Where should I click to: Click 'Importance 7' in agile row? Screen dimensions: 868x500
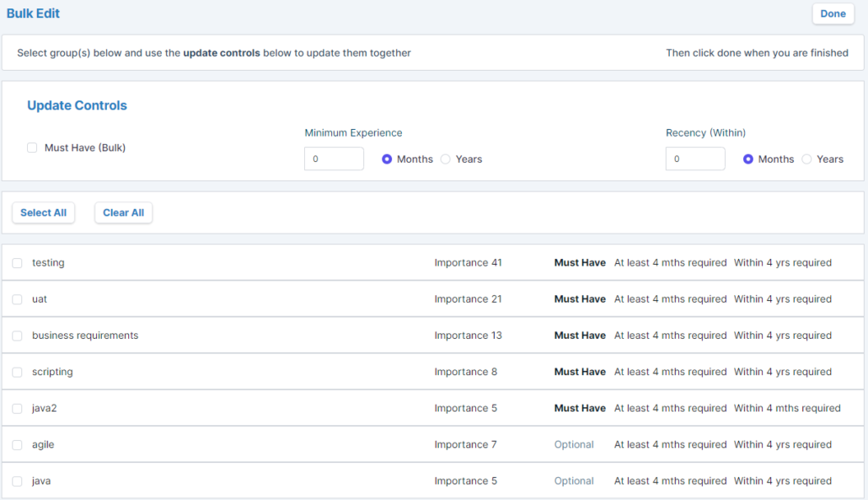coord(465,444)
